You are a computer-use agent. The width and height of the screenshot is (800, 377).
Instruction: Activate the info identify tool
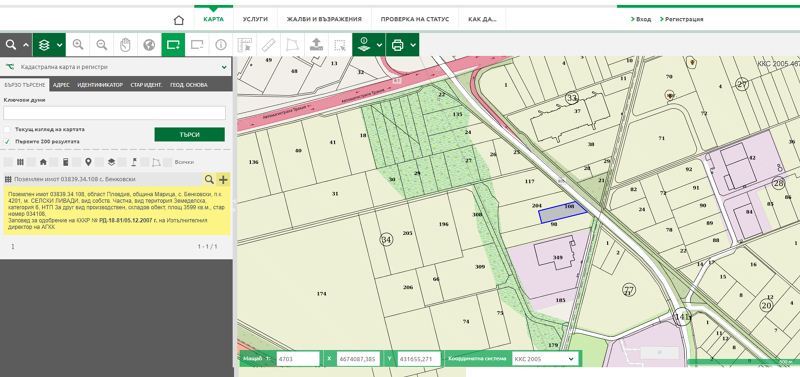point(221,45)
